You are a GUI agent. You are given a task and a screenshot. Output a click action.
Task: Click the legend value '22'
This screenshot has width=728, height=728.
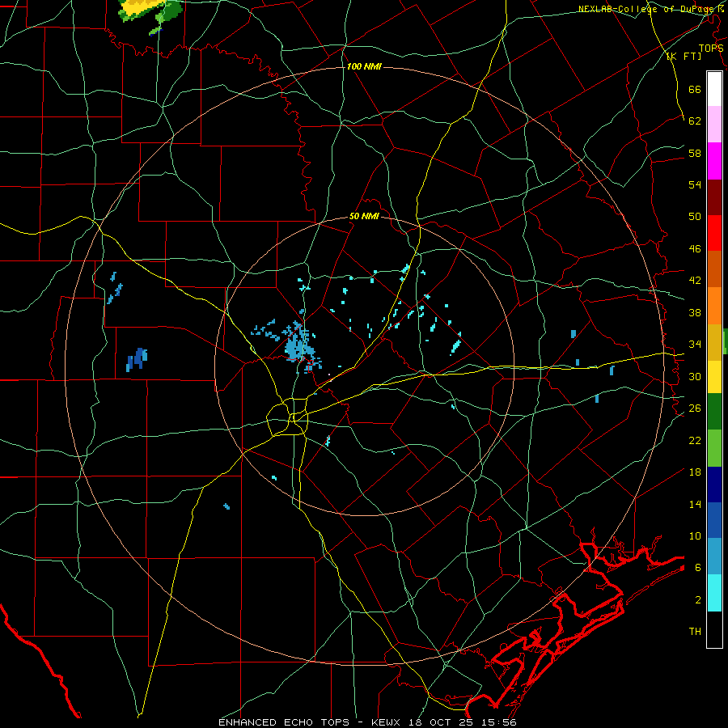[695, 440]
